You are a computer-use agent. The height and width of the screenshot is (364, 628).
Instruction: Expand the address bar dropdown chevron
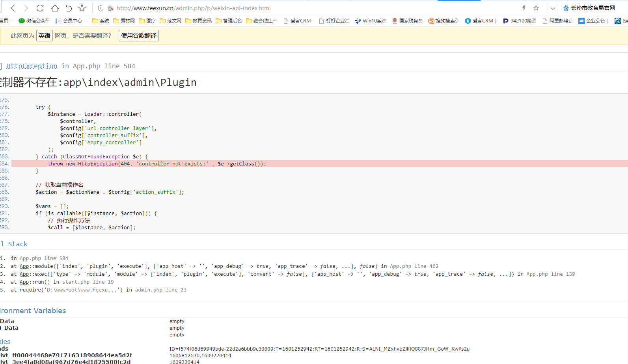pos(553,8)
